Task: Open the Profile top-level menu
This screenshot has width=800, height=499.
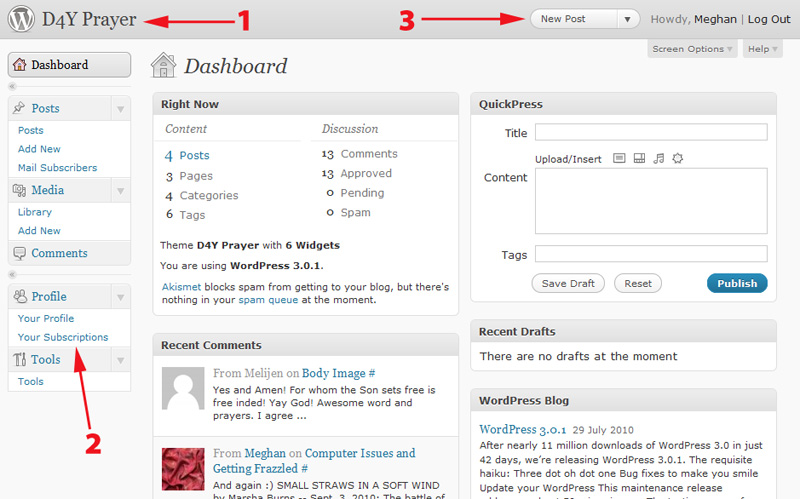Action: coord(49,296)
